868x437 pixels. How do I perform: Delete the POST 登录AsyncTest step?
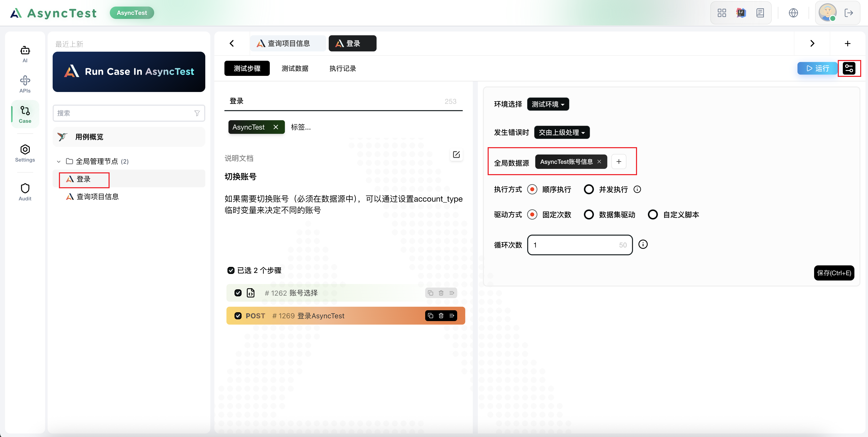point(441,316)
